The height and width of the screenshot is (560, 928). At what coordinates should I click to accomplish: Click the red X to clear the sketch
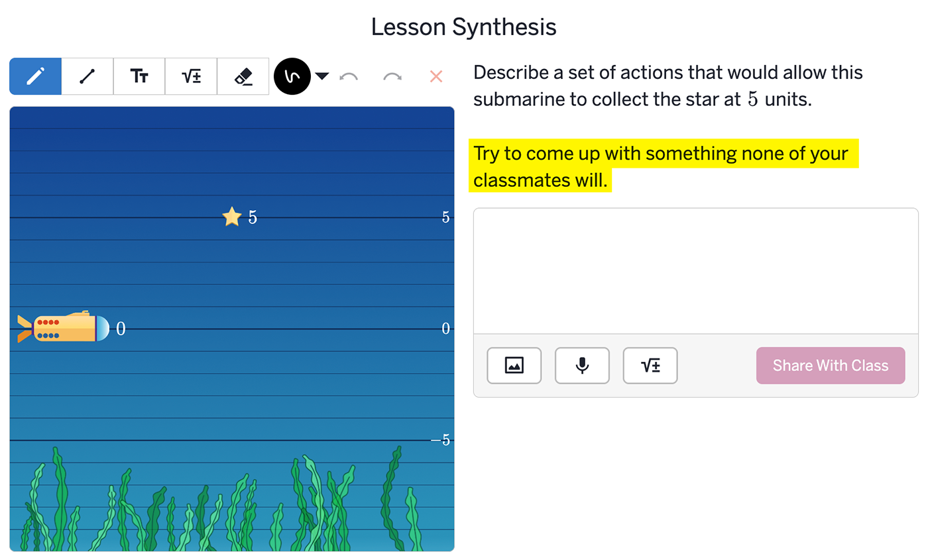click(435, 76)
